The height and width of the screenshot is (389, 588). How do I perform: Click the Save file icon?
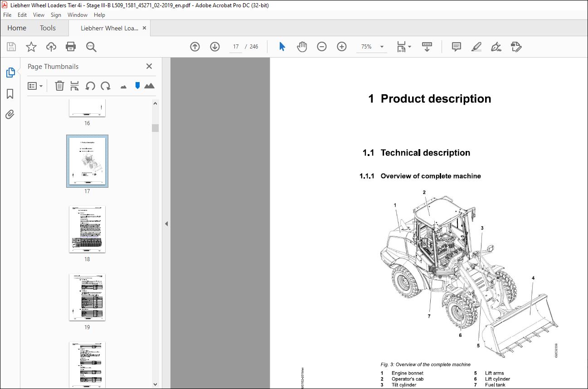tap(11, 47)
